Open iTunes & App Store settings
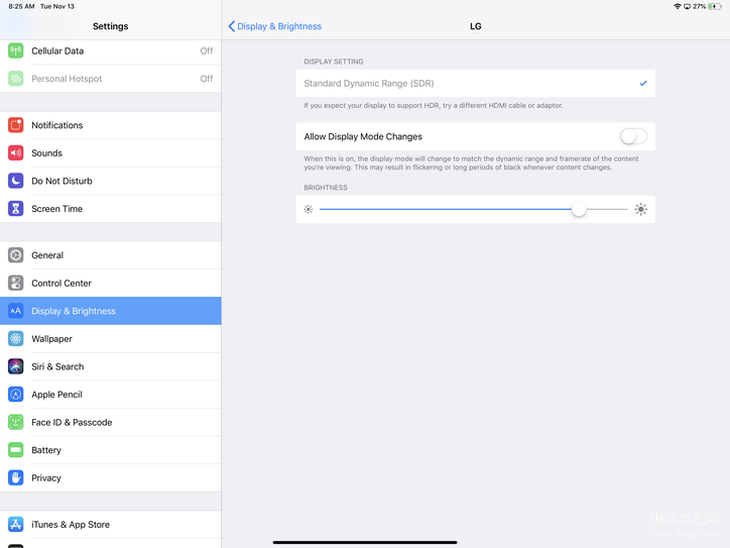This screenshot has width=730, height=548. coord(110,525)
